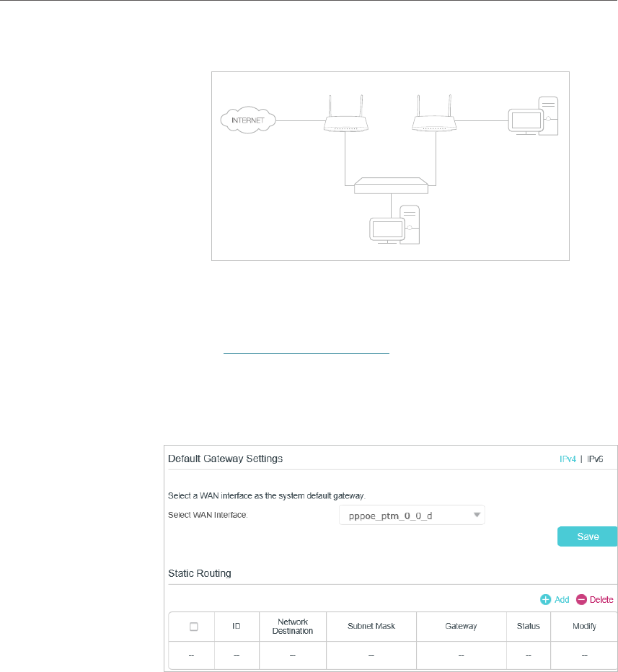Click the blue underlined link above the settings panel
This screenshot has width=618, height=672.
point(306,353)
